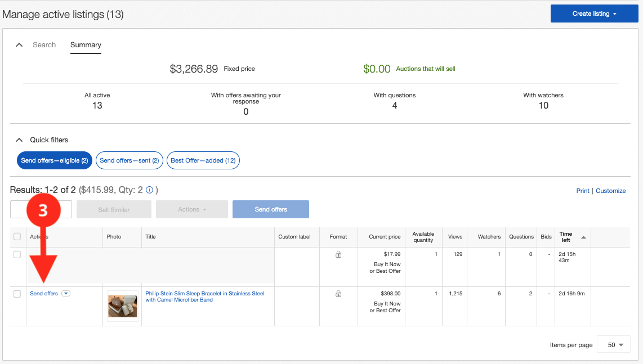Screen dimensions: 643x364
Task: Check the Philip Stein listing's checkbox
Action: coord(17,294)
